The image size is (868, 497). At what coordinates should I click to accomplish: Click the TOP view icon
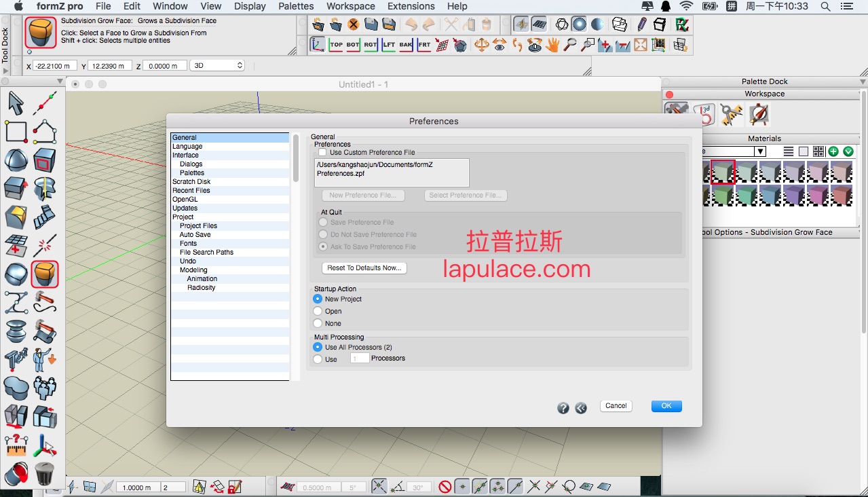pyautogui.click(x=336, y=45)
